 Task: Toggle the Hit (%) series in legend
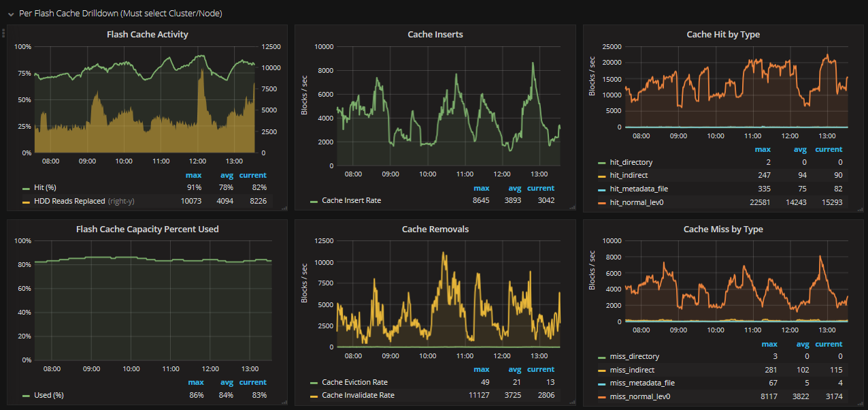pyautogui.click(x=46, y=187)
